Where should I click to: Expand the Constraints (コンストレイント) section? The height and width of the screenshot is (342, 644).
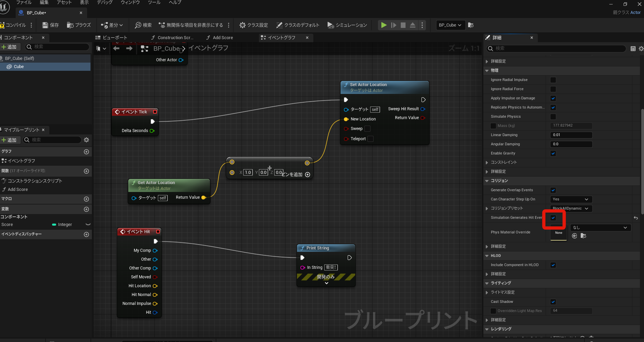click(x=487, y=163)
